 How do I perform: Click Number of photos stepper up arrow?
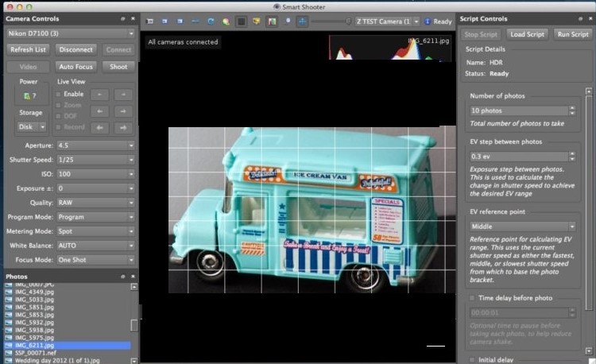click(572, 108)
